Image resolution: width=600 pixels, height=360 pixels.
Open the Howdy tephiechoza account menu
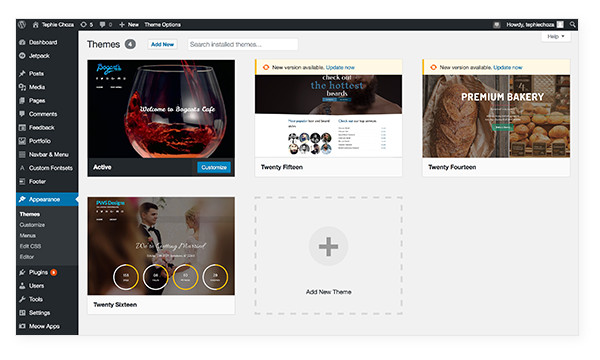[x=535, y=24]
